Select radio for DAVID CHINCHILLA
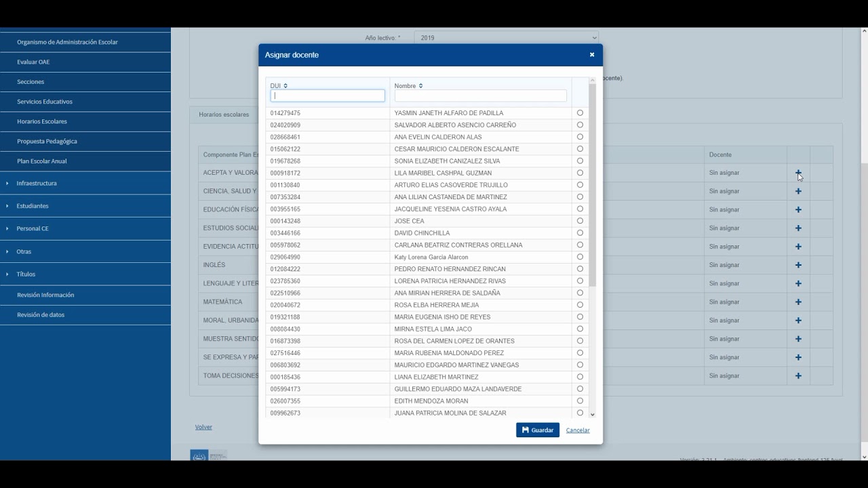 click(x=580, y=232)
